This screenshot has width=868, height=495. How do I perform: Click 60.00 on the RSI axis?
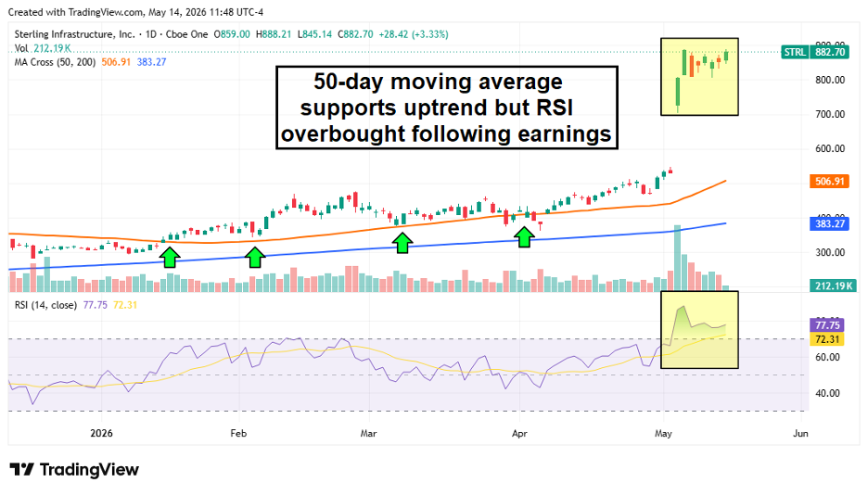point(827,357)
